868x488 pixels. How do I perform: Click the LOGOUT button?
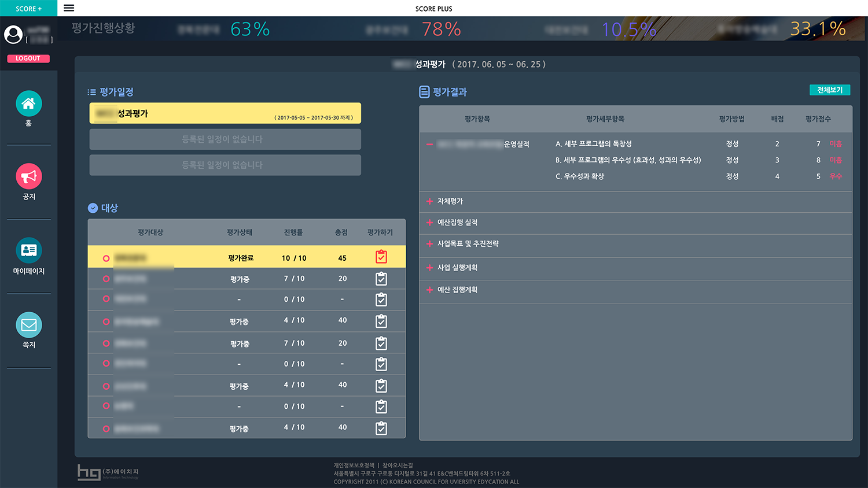click(28, 58)
